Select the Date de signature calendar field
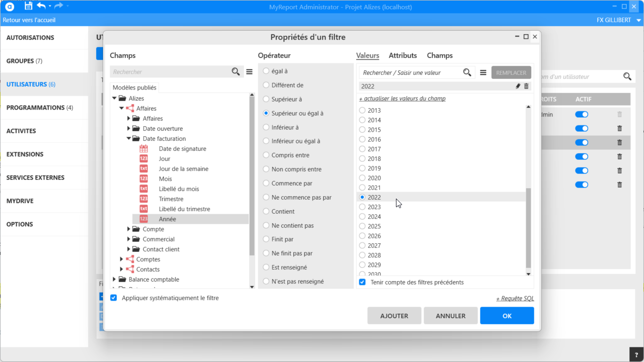Screen dimensions: 644x362 pos(182,149)
